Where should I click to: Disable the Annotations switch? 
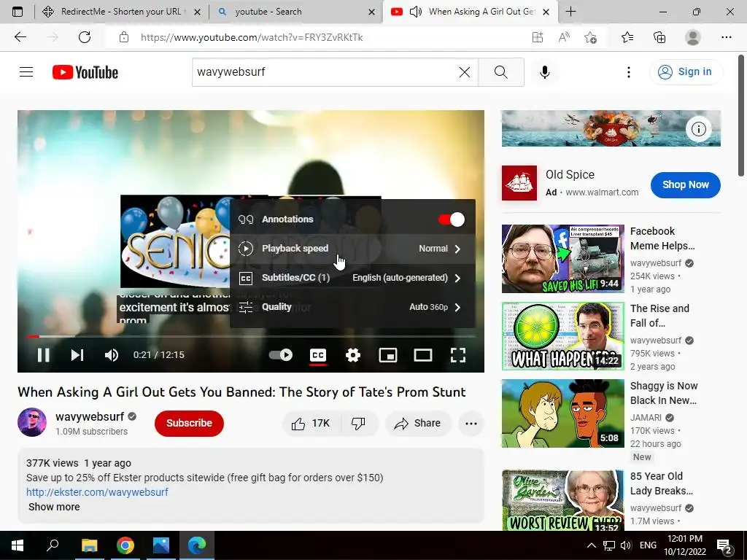451,219
